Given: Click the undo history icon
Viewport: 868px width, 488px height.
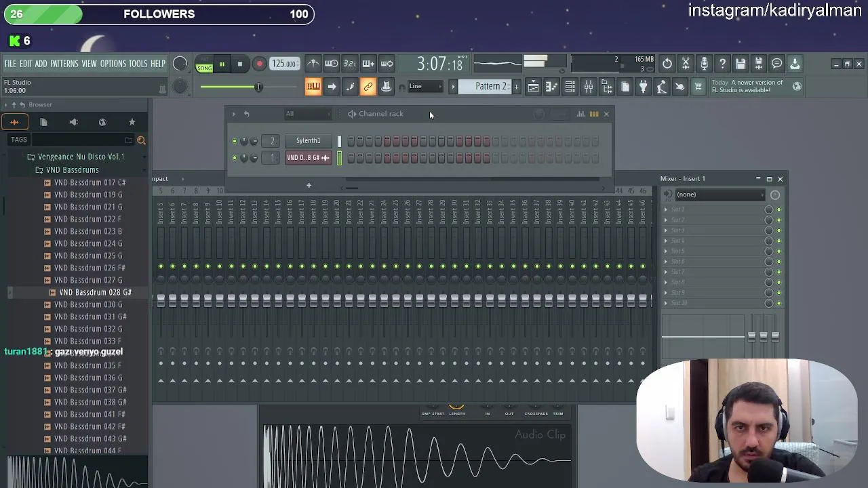Looking at the screenshot, I should pos(667,64).
